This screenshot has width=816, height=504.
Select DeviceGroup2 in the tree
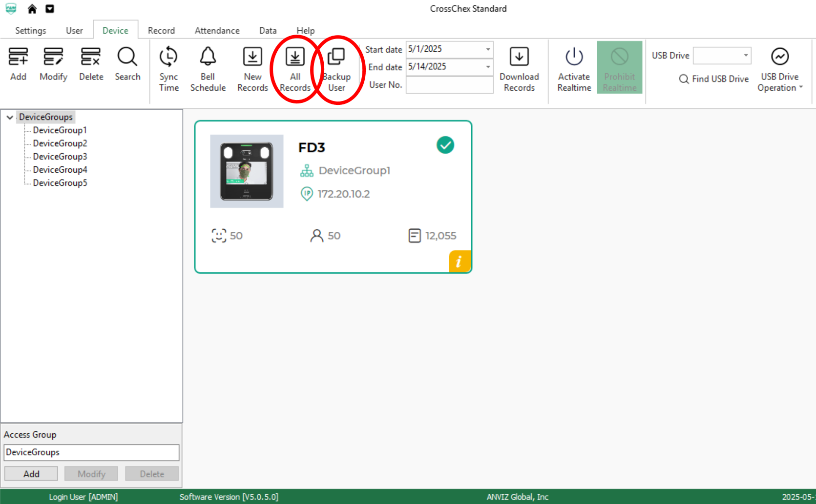(x=60, y=143)
